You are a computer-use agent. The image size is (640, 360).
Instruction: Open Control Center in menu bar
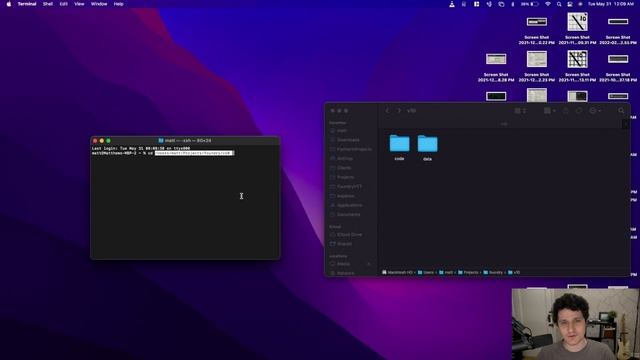coord(570,4)
